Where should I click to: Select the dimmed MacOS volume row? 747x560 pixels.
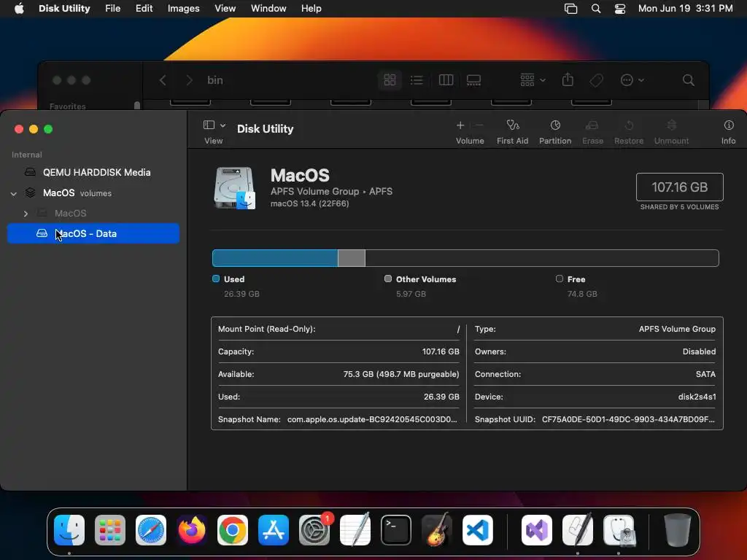click(x=93, y=214)
